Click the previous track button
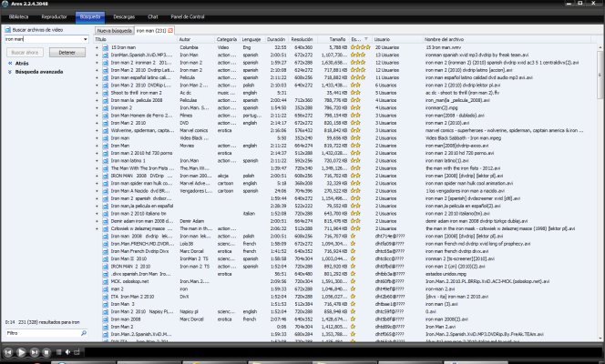This screenshot has height=364, width=605. (8, 352)
